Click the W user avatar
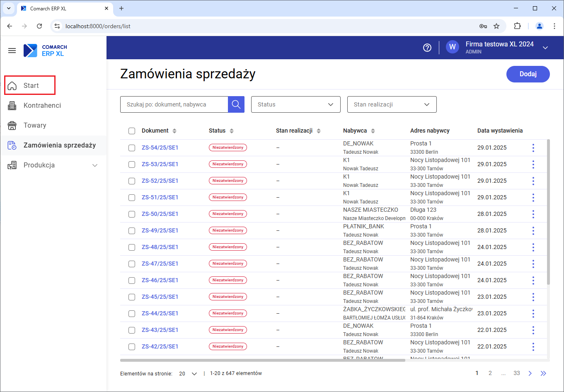The image size is (564, 392). (453, 47)
